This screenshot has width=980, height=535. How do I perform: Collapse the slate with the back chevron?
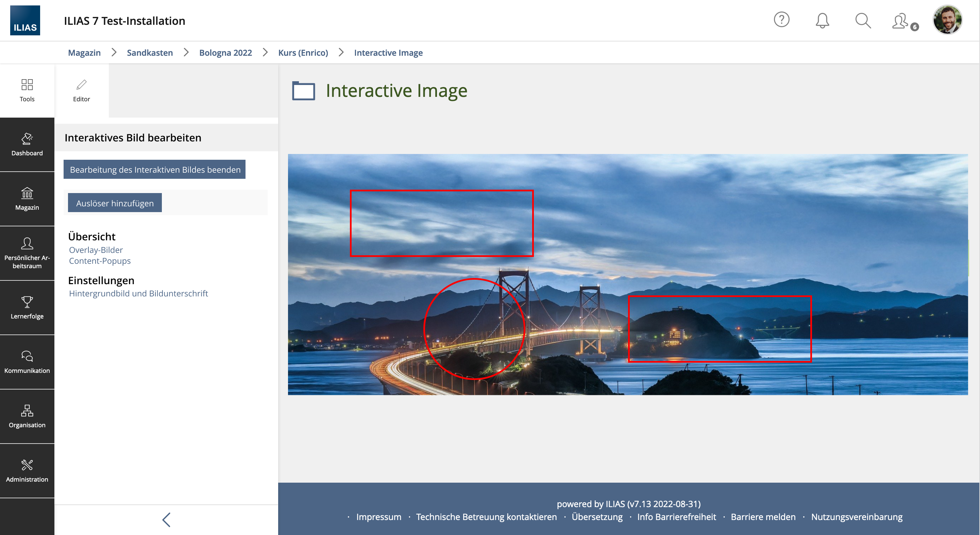166,519
